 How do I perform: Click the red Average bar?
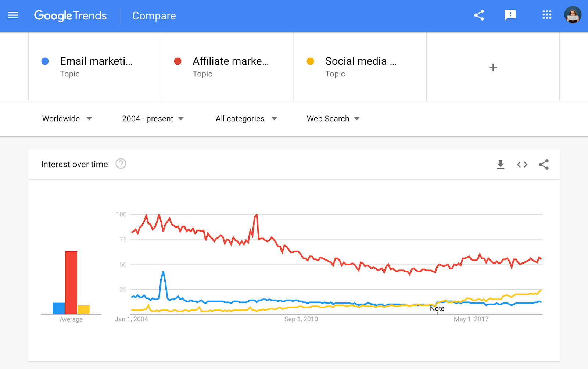(71, 282)
